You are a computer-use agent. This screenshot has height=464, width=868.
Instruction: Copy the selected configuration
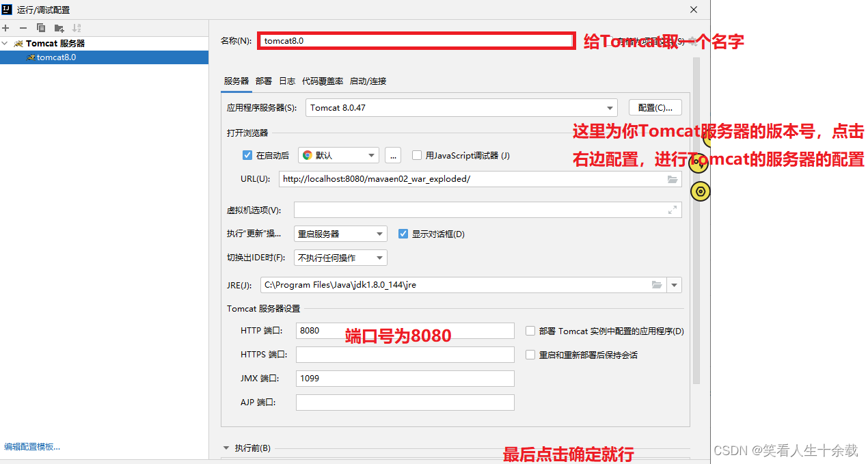[41, 28]
